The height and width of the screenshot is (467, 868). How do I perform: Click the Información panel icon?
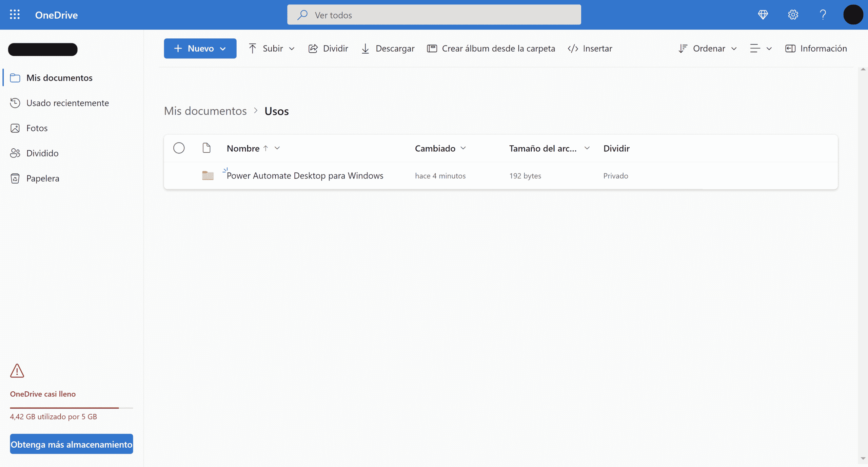tap(790, 49)
